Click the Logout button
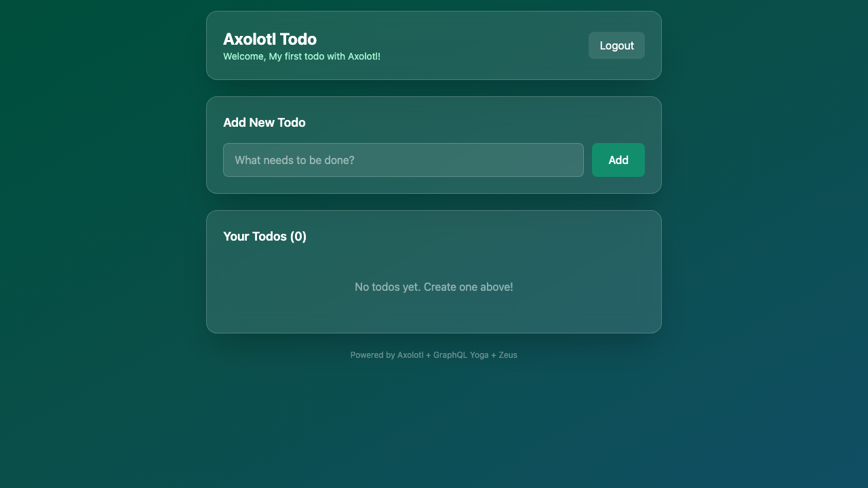This screenshot has height=488, width=868. click(x=616, y=45)
